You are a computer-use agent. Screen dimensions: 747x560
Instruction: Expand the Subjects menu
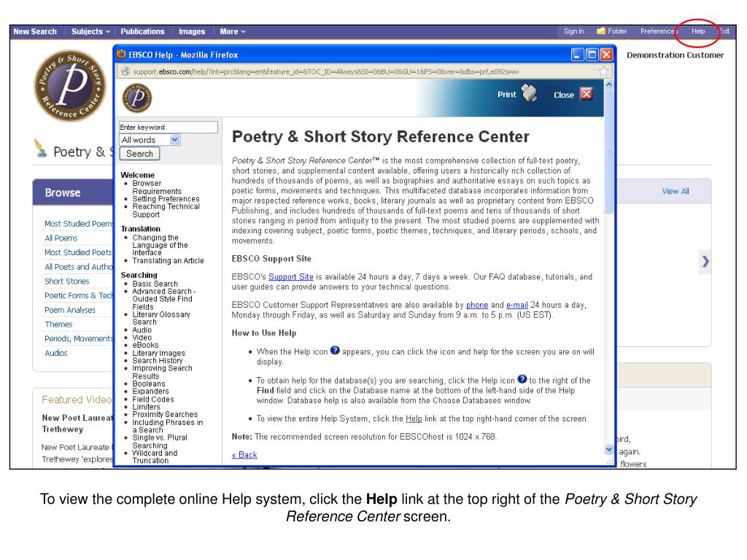[x=90, y=31]
